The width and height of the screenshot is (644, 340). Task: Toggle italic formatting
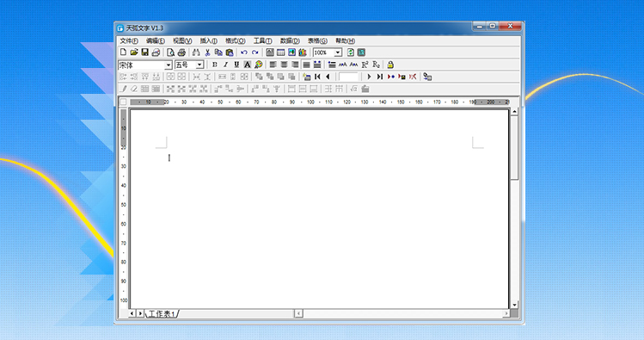(x=225, y=65)
